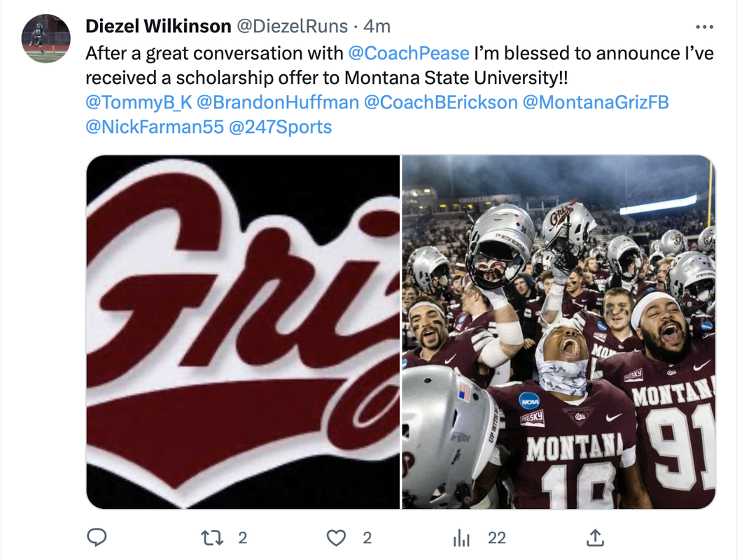Visit the @NickFarman55 mention
The height and width of the screenshot is (560, 749).
coord(155,127)
